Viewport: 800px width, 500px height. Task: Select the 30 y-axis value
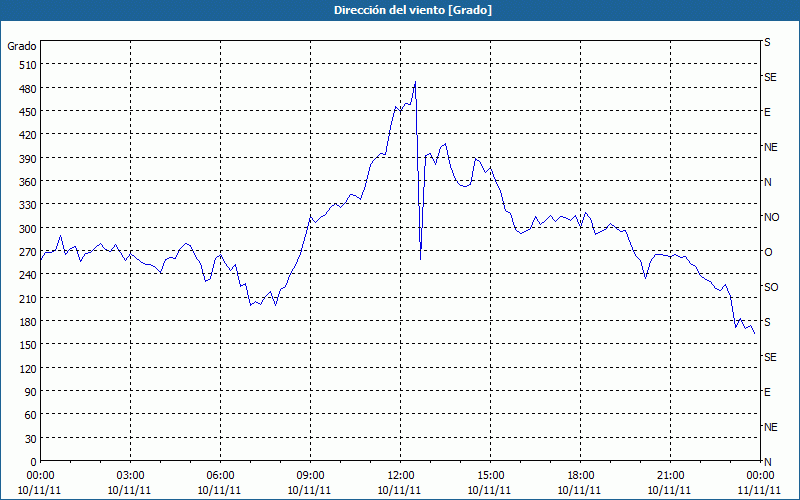tap(31, 439)
